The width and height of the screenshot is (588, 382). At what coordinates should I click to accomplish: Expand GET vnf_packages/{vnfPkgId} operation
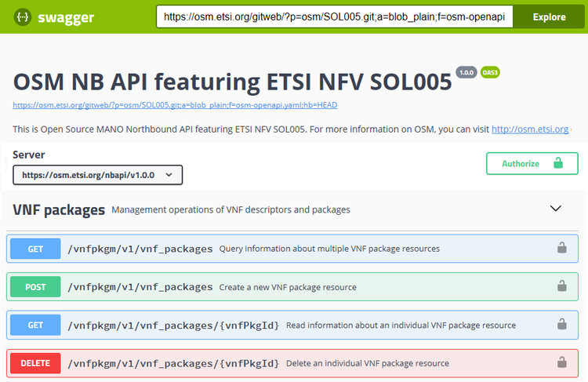pos(172,325)
